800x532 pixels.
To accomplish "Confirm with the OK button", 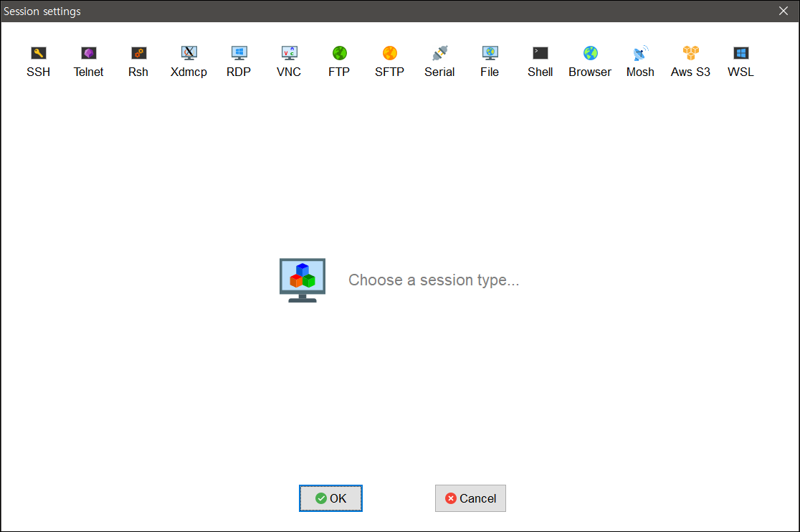I will coord(330,498).
